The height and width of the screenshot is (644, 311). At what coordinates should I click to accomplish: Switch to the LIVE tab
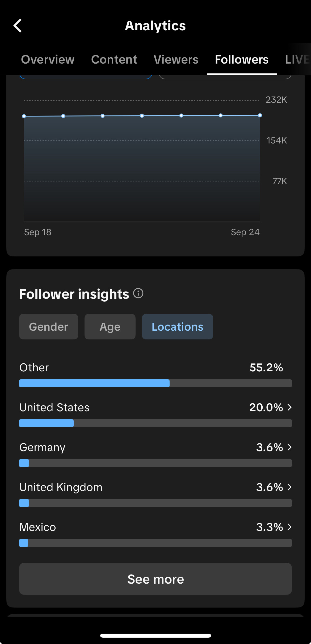pyautogui.click(x=297, y=60)
